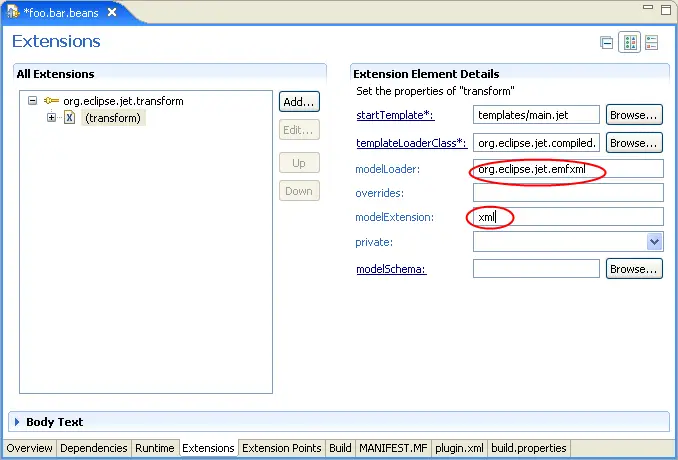Click the templateLoaderClass* link
This screenshot has height=460, width=678.
pyautogui.click(x=411, y=143)
